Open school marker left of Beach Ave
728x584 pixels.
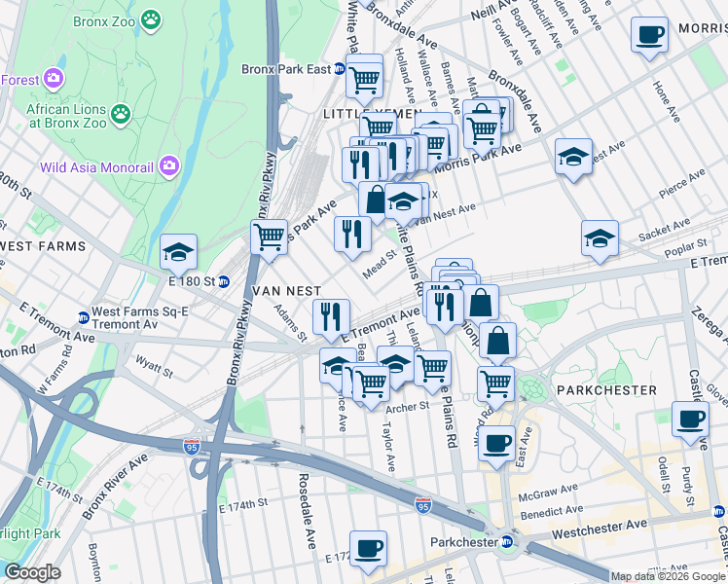[x=335, y=366]
